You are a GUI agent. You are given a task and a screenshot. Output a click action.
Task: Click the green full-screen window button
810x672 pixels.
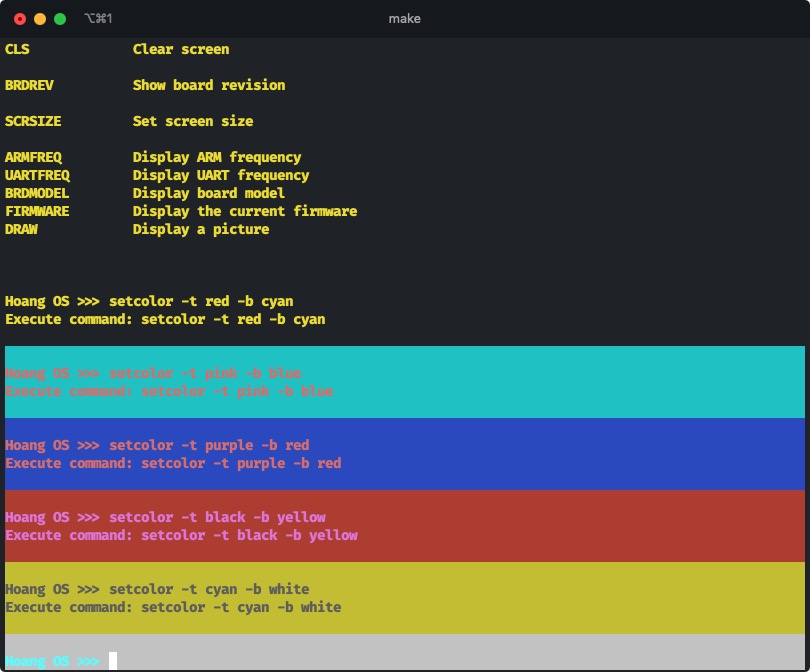pos(60,19)
